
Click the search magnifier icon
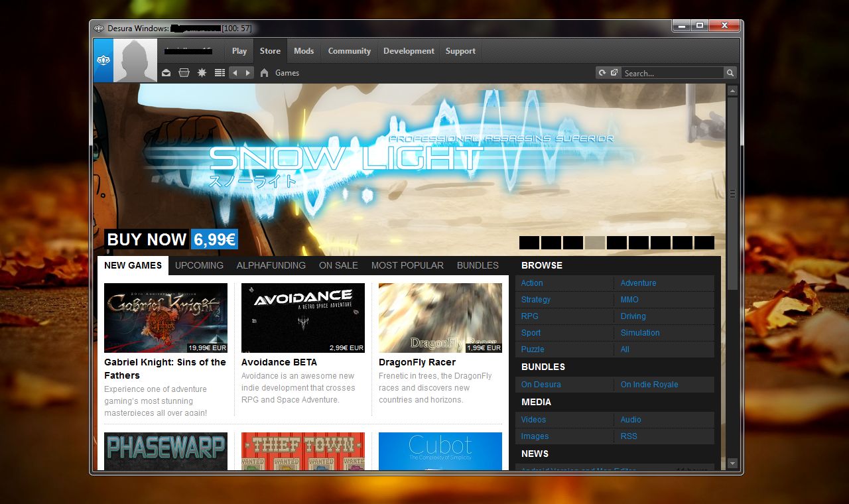tap(730, 73)
